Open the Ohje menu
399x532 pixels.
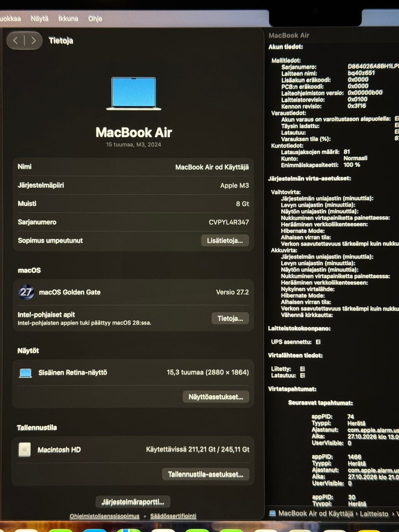pyautogui.click(x=95, y=19)
